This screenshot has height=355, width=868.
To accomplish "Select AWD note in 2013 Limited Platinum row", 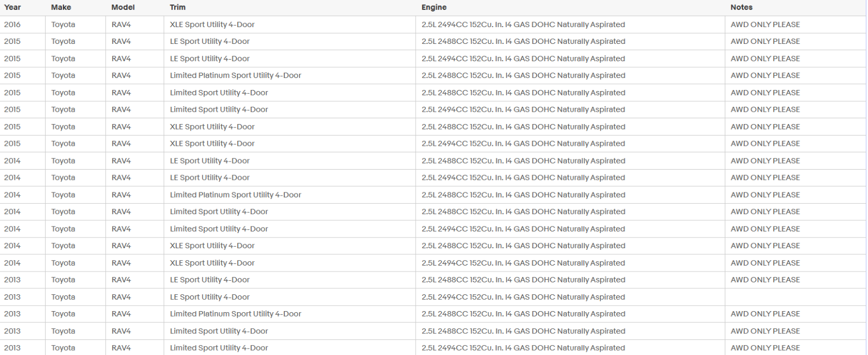I will [765, 314].
